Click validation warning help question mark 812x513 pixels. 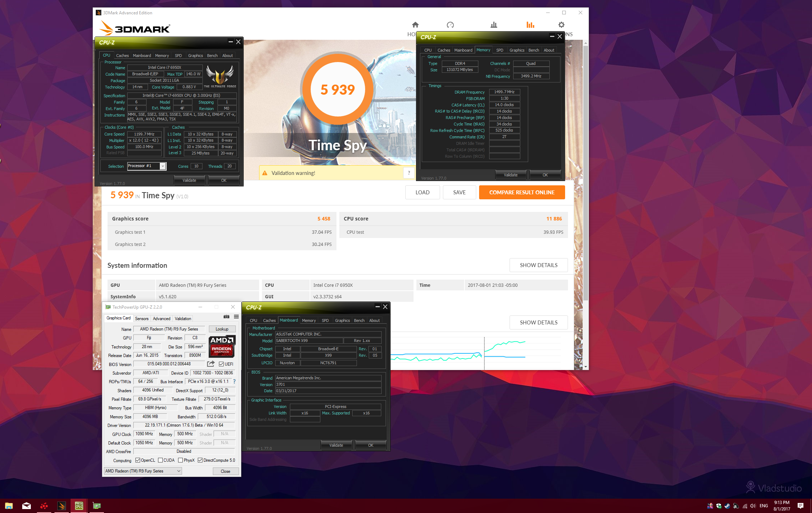(x=409, y=173)
